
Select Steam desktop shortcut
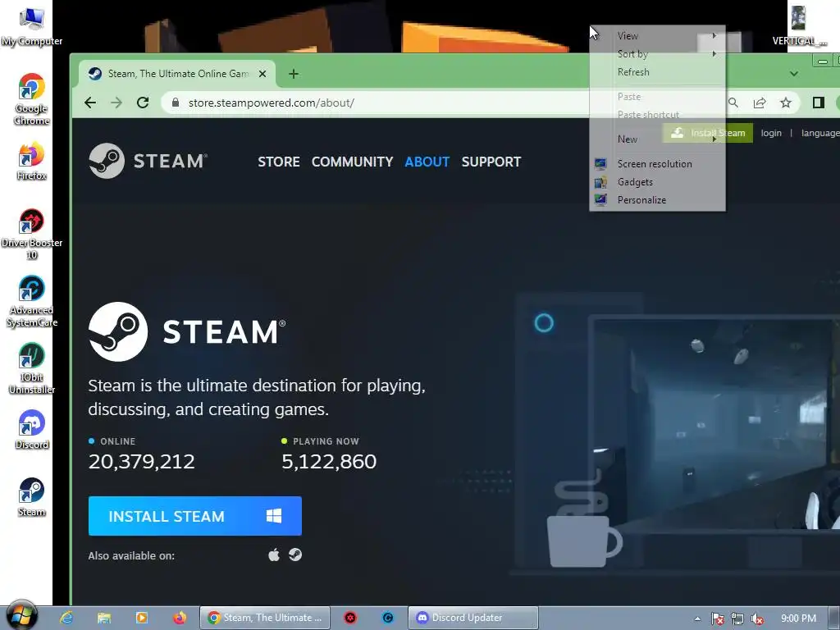[32, 497]
